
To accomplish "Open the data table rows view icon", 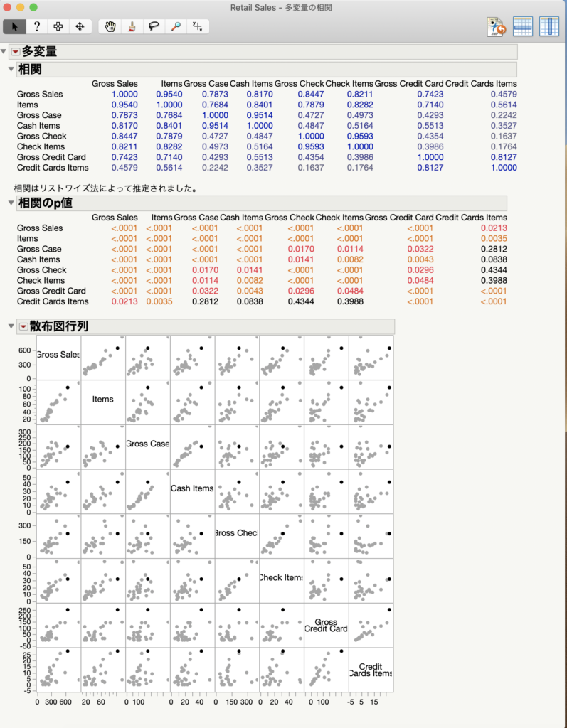I will pos(523,26).
